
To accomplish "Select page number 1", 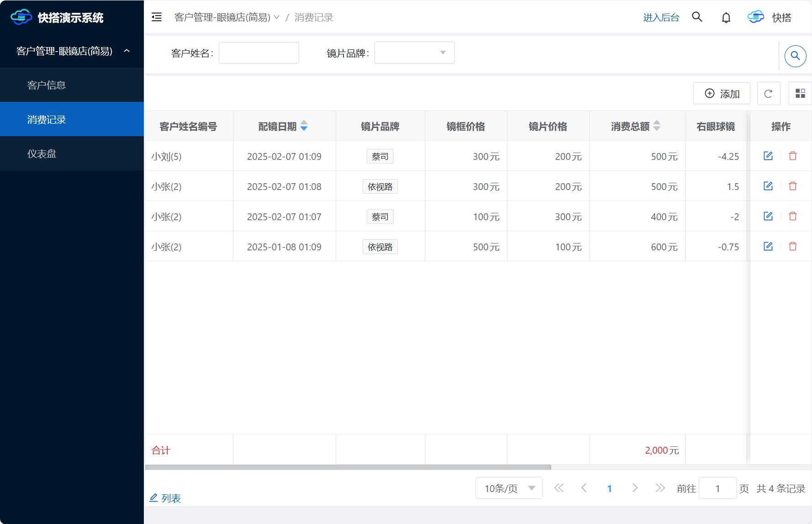I will coord(609,488).
